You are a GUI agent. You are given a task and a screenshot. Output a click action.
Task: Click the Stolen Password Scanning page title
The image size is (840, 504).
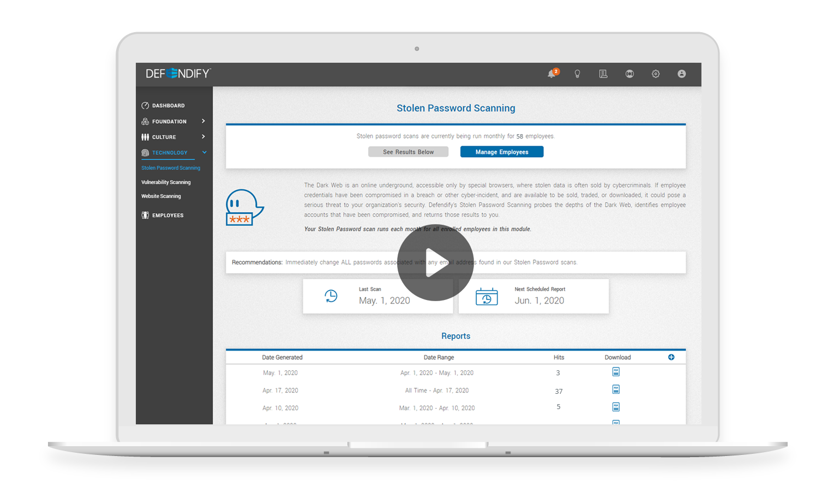[456, 108]
